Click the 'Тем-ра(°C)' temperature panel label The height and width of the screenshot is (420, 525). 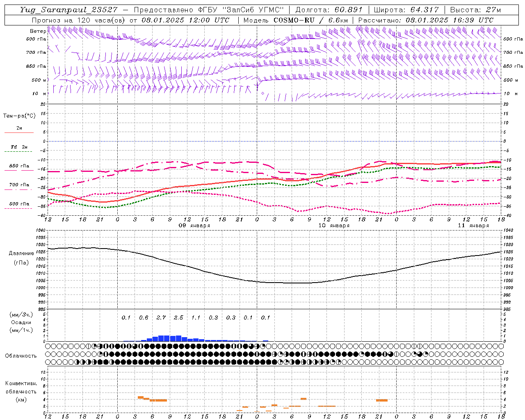19,116
